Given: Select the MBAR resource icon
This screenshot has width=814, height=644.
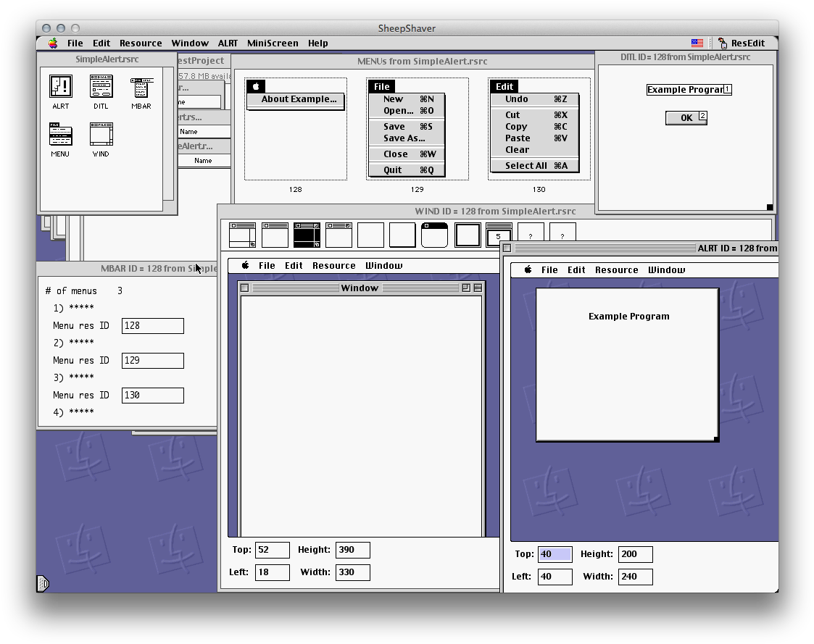Looking at the screenshot, I should (141, 88).
